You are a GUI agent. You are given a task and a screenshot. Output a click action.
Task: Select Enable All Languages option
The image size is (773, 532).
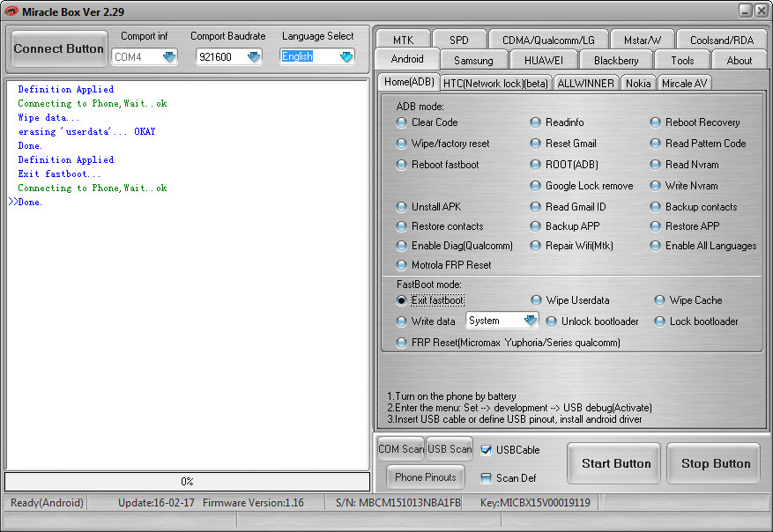click(703, 246)
